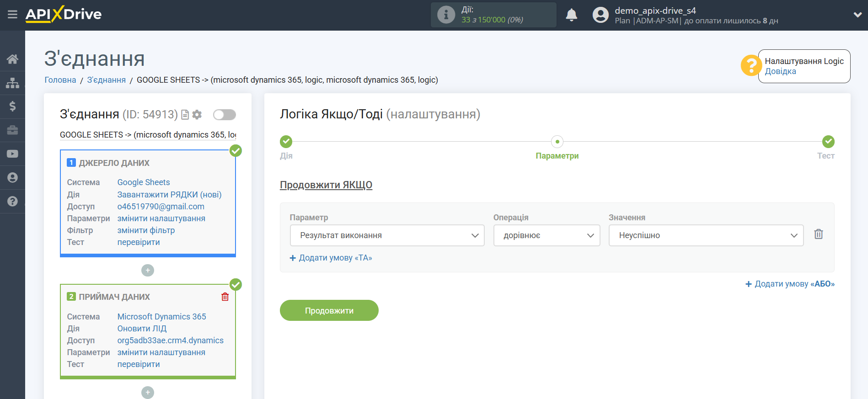Open Microsoft Dynamics 365 system link
This screenshot has width=868, height=399.
click(162, 317)
